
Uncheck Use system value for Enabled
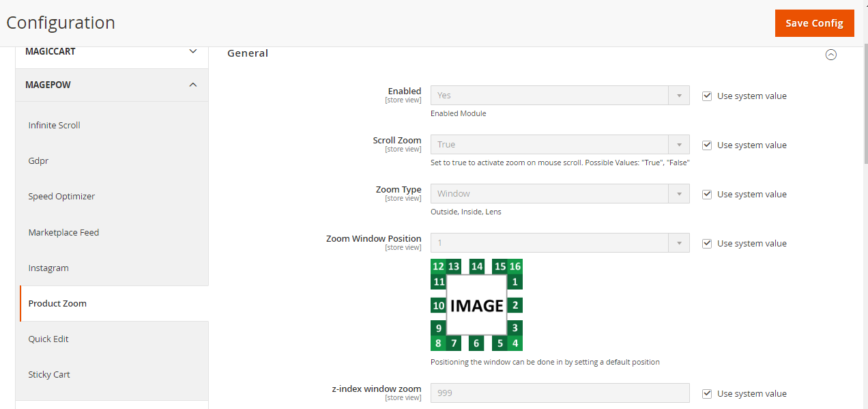pos(707,96)
